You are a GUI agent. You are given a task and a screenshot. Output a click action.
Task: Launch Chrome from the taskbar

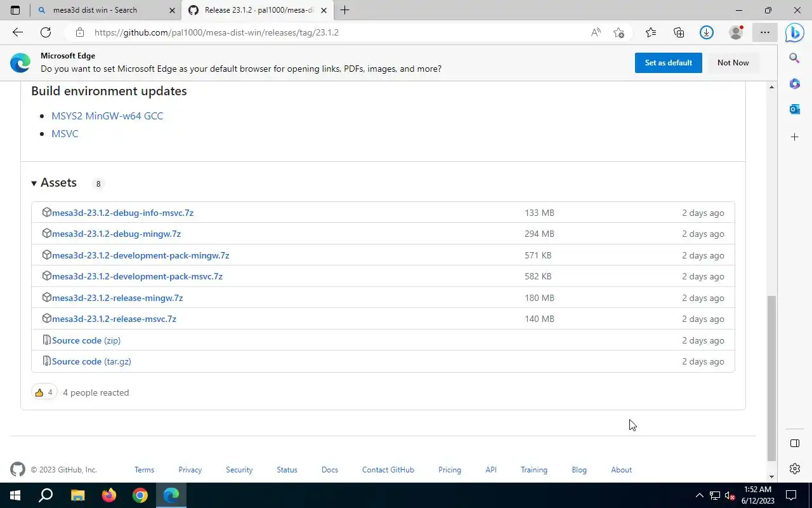[140, 495]
